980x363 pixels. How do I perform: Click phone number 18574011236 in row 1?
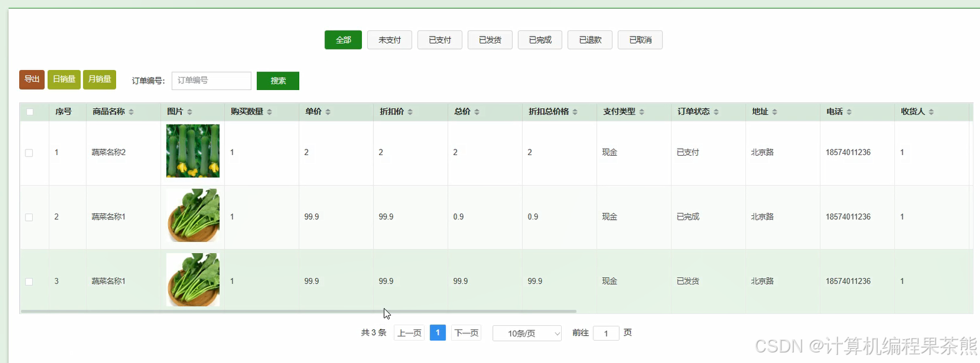pyautogui.click(x=848, y=153)
